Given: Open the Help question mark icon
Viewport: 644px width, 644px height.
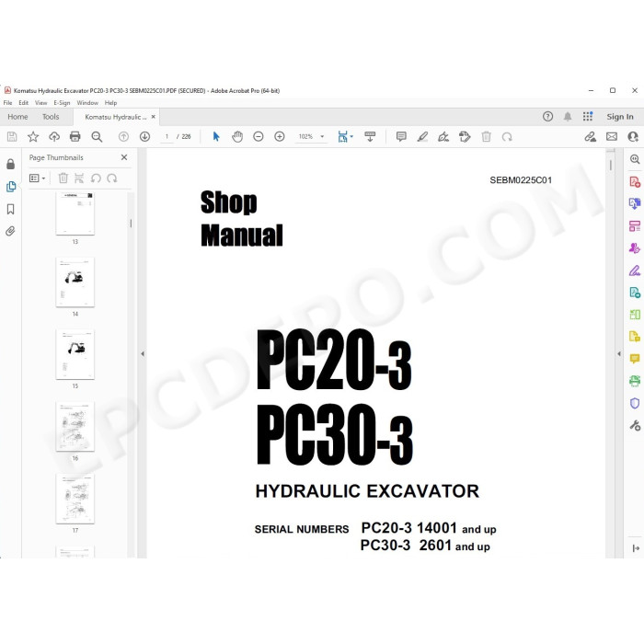Looking at the screenshot, I should tap(548, 117).
